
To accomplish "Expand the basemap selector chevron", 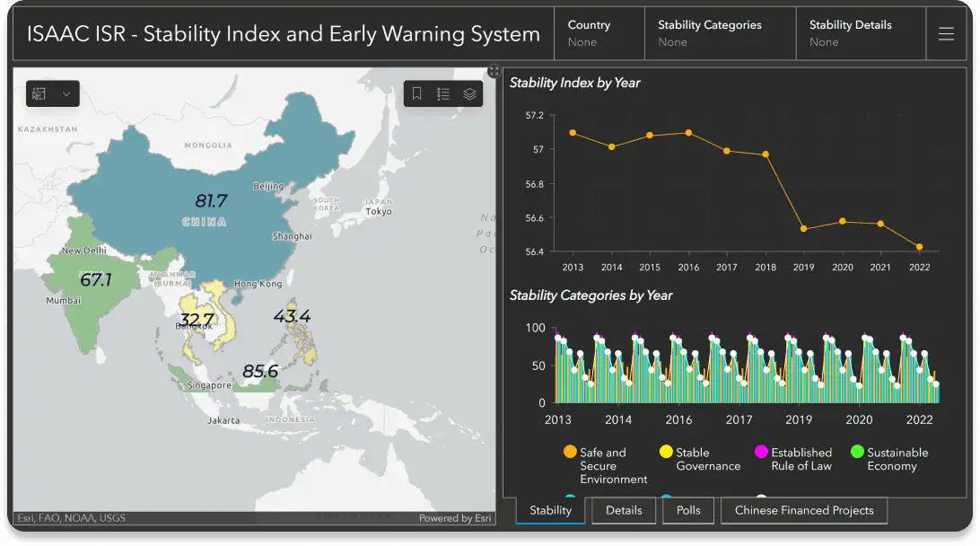I will pyautogui.click(x=66, y=93).
